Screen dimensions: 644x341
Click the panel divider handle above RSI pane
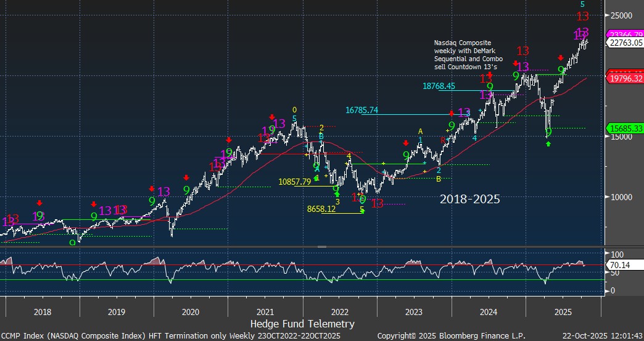pyautogui.click(x=321, y=246)
